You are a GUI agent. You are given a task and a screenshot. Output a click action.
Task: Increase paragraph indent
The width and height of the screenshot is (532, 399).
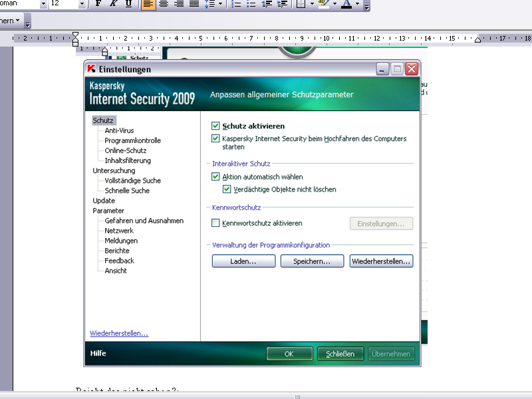click(x=282, y=4)
